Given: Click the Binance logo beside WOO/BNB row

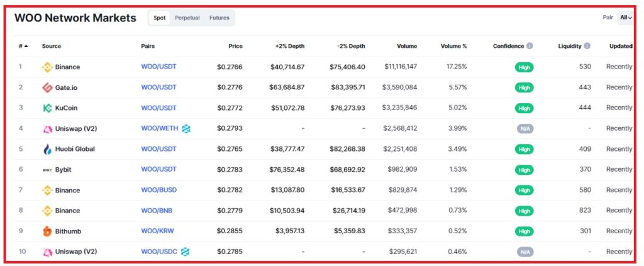Looking at the screenshot, I should click(47, 211).
